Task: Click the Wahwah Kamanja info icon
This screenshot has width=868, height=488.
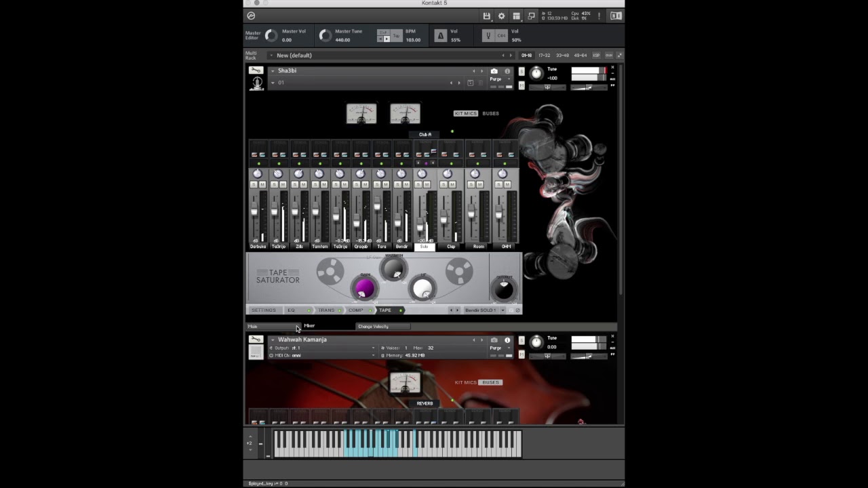Action: (507, 340)
